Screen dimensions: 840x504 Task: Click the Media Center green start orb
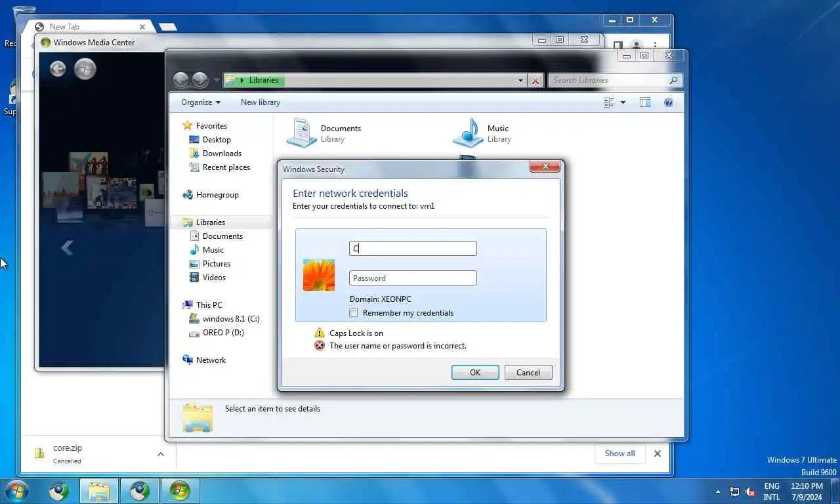click(x=85, y=68)
